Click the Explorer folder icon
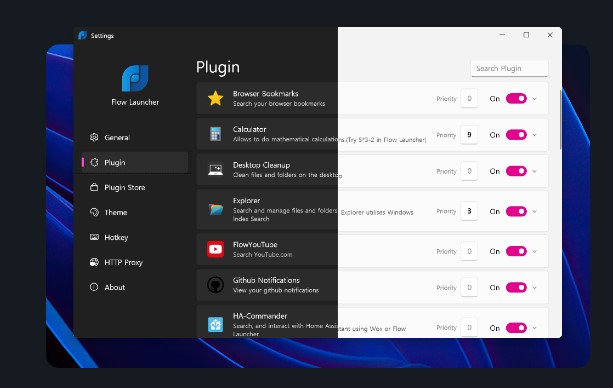This screenshot has width=613, height=388. click(215, 209)
